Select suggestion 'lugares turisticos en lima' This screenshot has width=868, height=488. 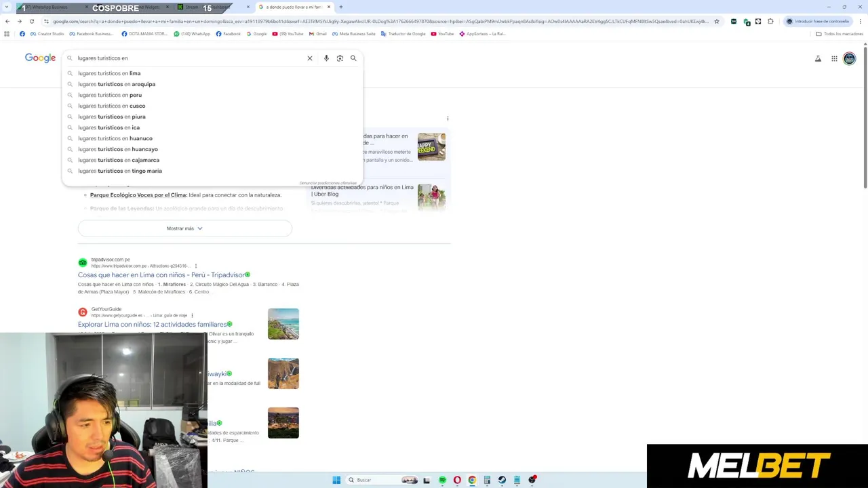coord(212,73)
